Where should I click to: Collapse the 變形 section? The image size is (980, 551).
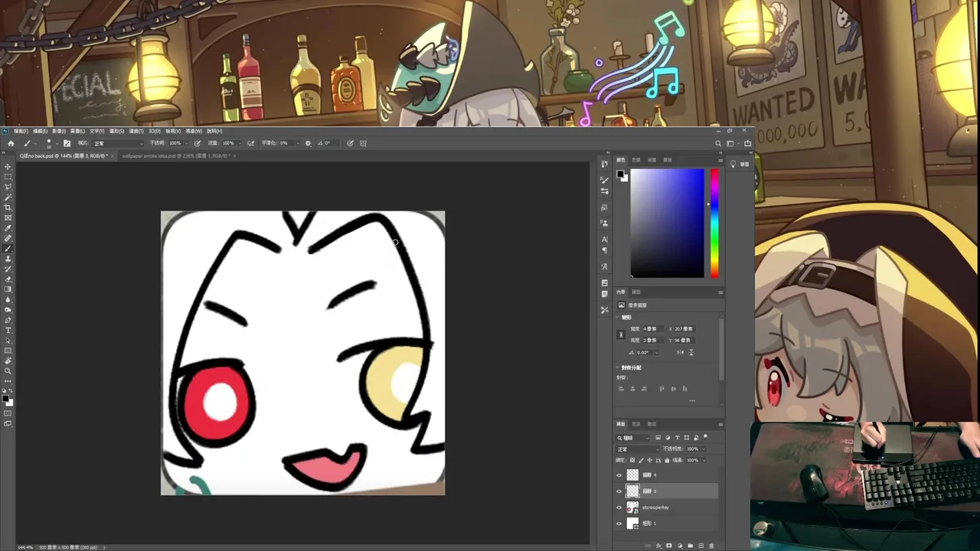point(617,318)
